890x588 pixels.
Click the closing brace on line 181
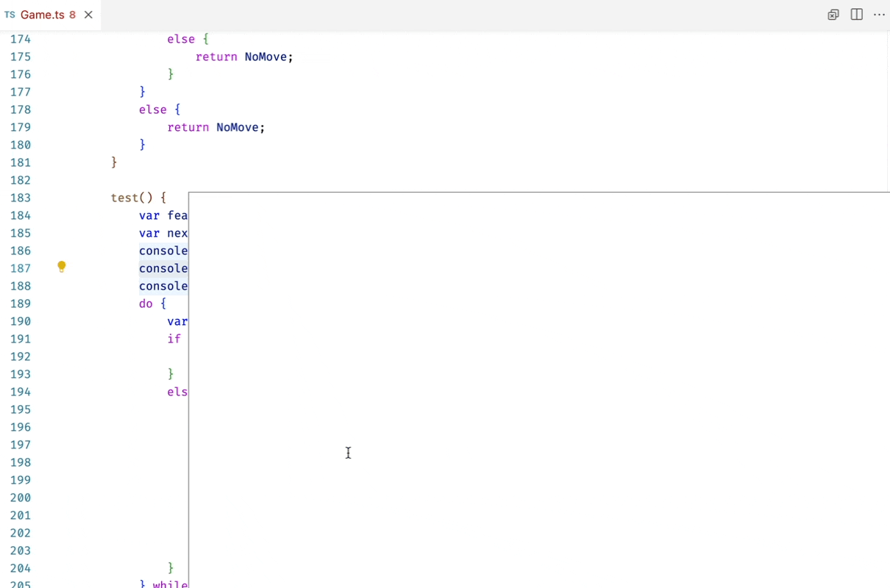click(x=113, y=162)
